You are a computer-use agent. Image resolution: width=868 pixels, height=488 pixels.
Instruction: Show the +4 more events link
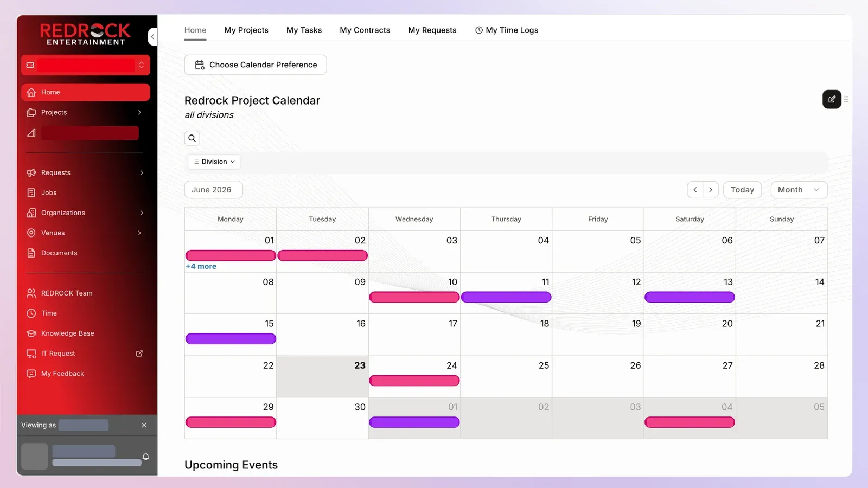pos(201,266)
